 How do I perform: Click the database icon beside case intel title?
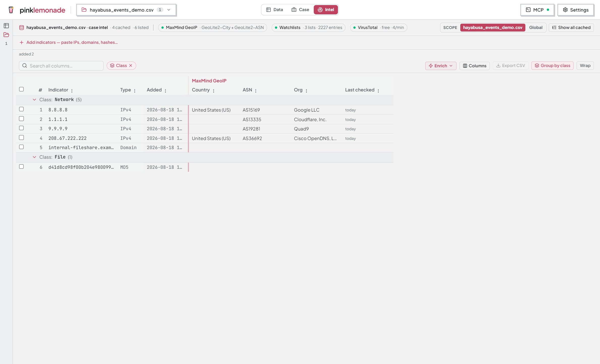[x=22, y=27]
